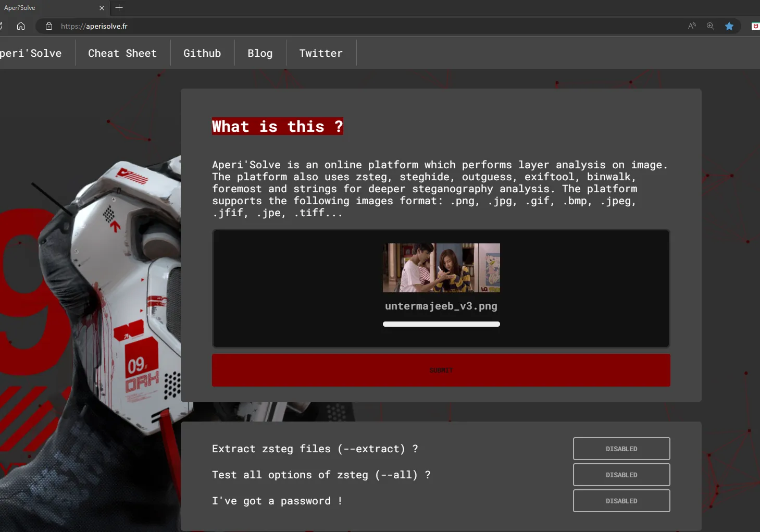Click the 'What is this ?' heading
The image size is (760, 532).
tap(278, 126)
